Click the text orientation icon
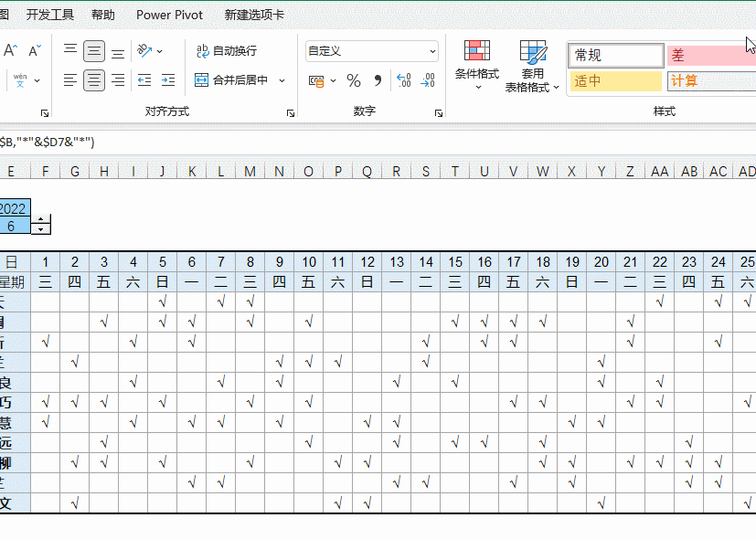756x539 pixels. tap(144, 50)
